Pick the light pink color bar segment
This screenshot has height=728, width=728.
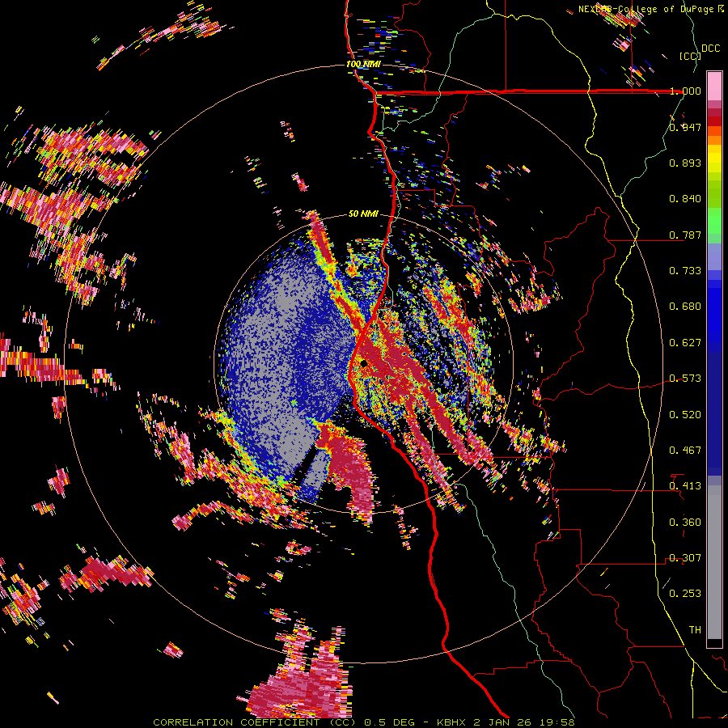tap(714, 86)
